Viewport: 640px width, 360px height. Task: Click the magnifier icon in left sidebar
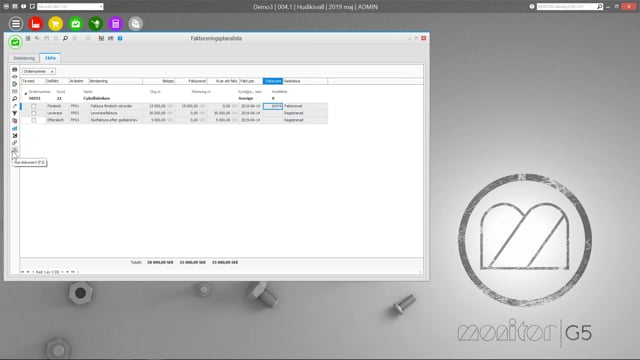tap(15, 99)
